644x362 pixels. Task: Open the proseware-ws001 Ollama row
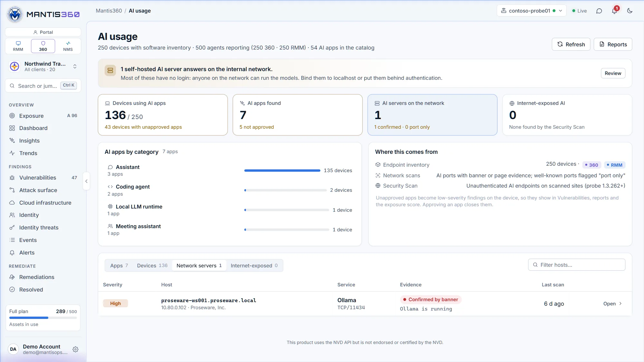point(365,304)
